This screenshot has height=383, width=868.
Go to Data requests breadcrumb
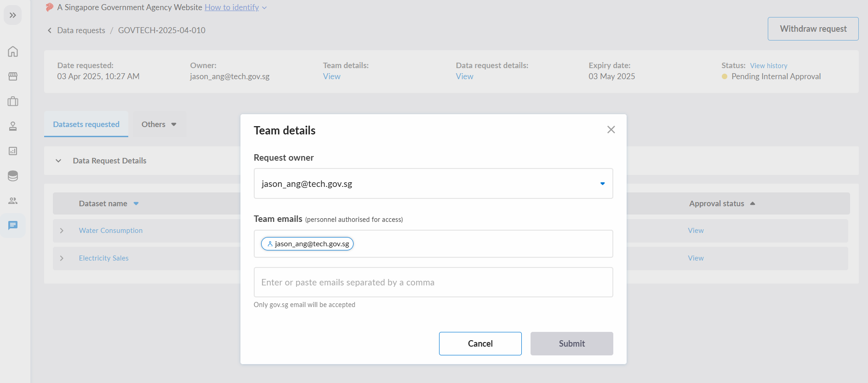(81, 30)
